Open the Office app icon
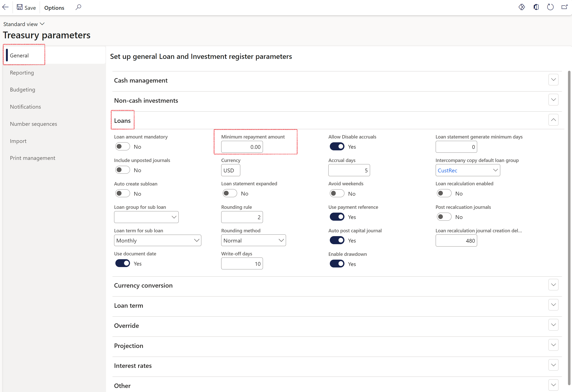 tap(536, 7)
